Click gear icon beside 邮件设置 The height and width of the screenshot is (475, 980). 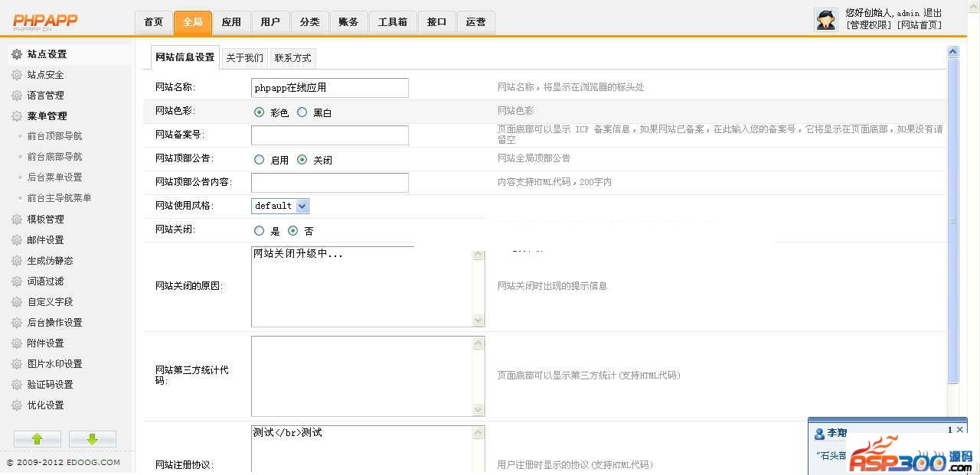tap(16, 240)
